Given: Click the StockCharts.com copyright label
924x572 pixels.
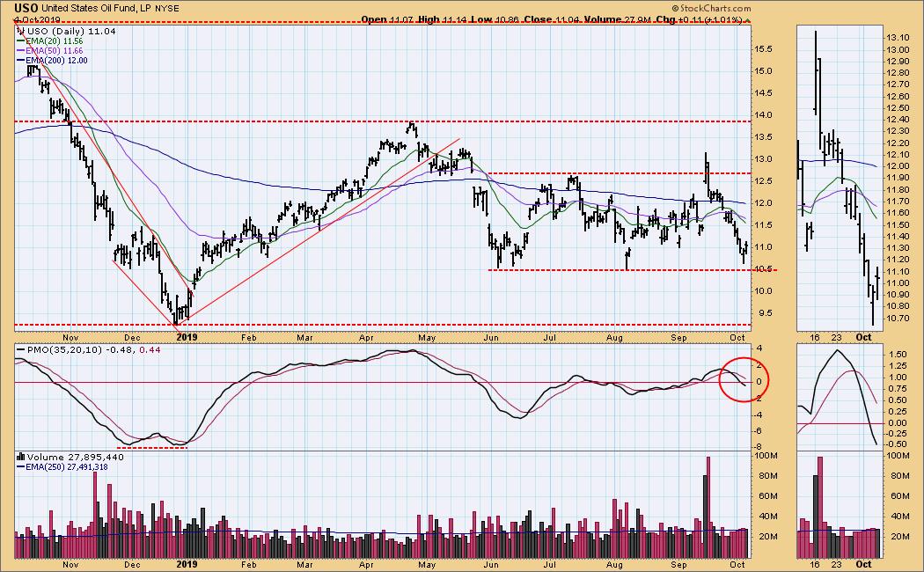Looking at the screenshot, I should click(x=711, y=8).
